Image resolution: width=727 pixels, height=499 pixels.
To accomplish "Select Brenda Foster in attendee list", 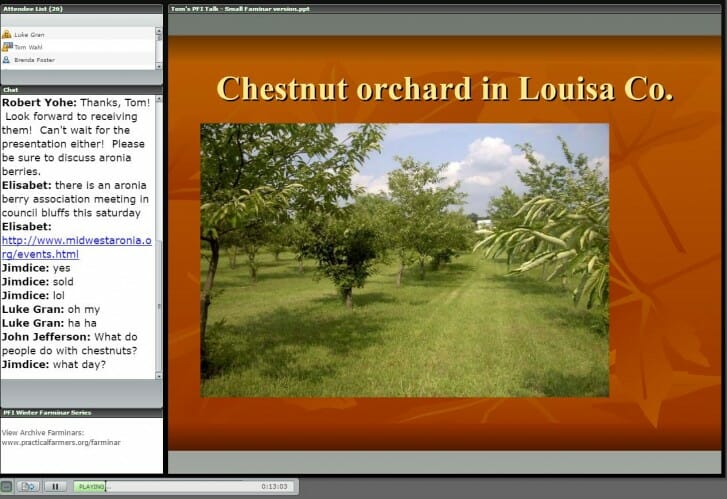I will click(x=36, y=60).
